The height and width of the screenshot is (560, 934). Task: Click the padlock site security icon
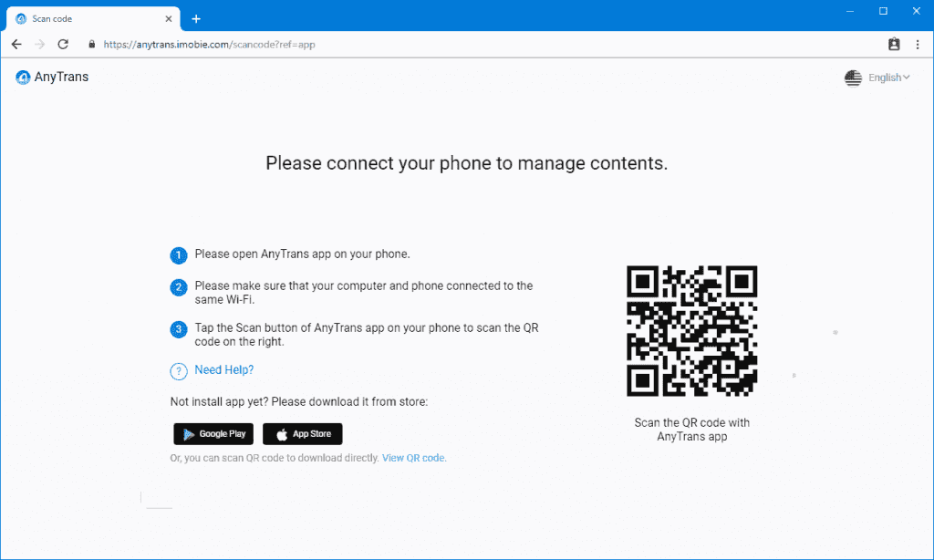91,44
